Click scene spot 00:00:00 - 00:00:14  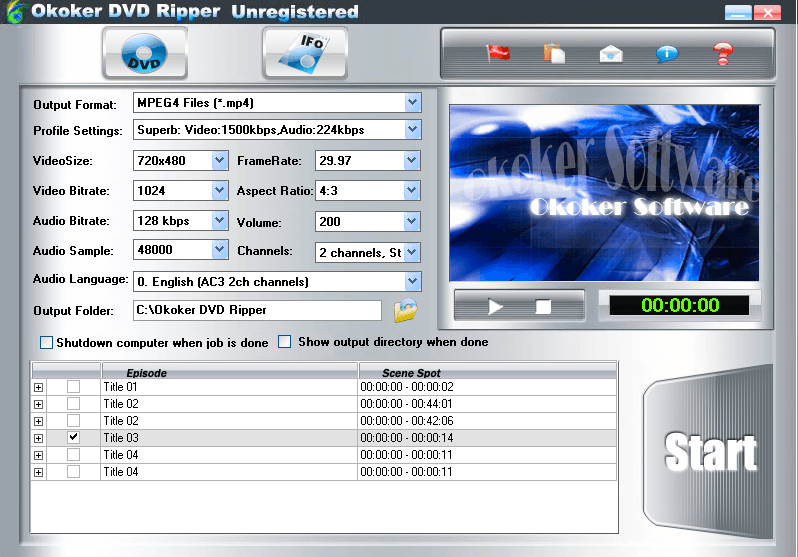[407, 438]
